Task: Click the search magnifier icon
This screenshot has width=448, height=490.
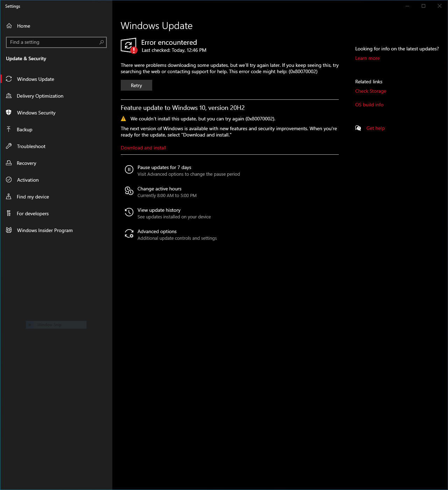Action: pyautogui.click(x=101, y=42)
